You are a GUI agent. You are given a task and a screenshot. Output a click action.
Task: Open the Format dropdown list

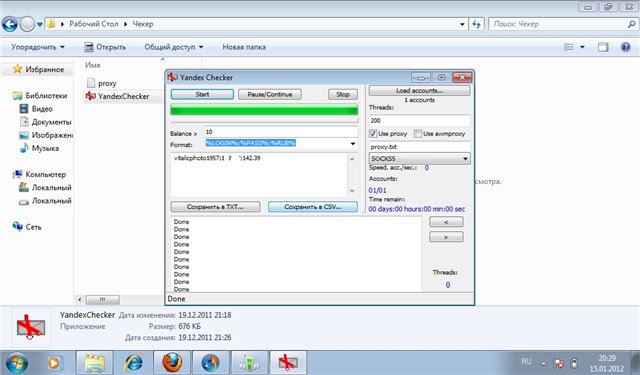pos(353,144)
